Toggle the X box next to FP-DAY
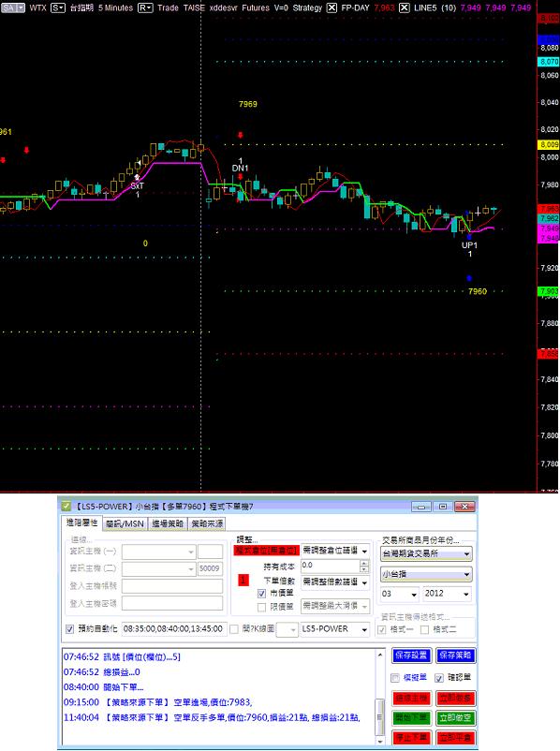560x751 pixels. pyautogui.click(x=332, y=7)
